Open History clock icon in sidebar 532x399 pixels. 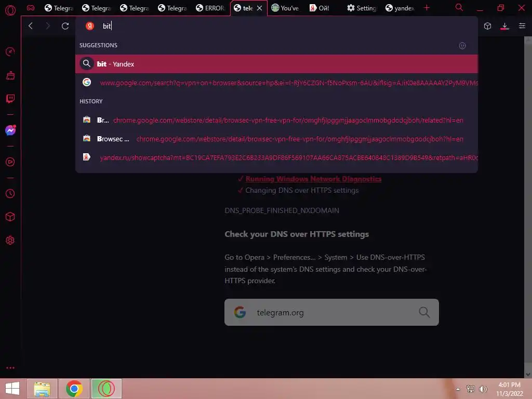pos(10,193)
